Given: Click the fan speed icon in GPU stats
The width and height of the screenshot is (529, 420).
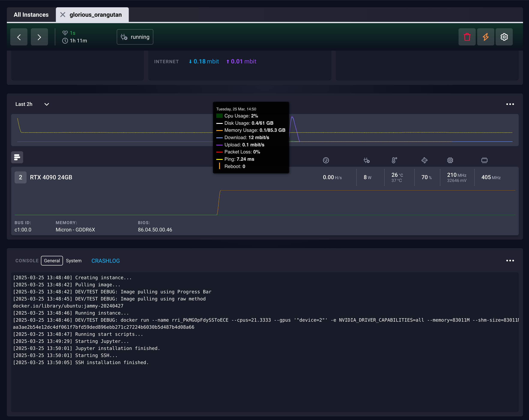Looking at the screenshot, I should click(424, 160).
